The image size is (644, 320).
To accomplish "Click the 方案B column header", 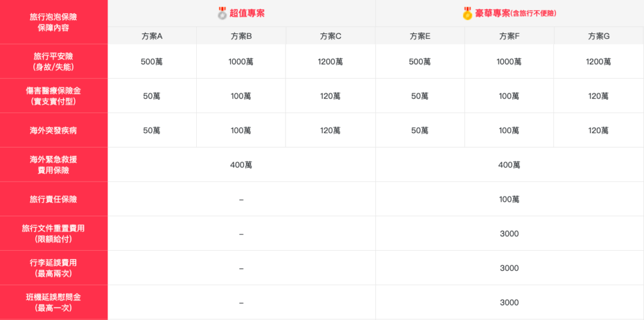I will [x=241, y=36].
